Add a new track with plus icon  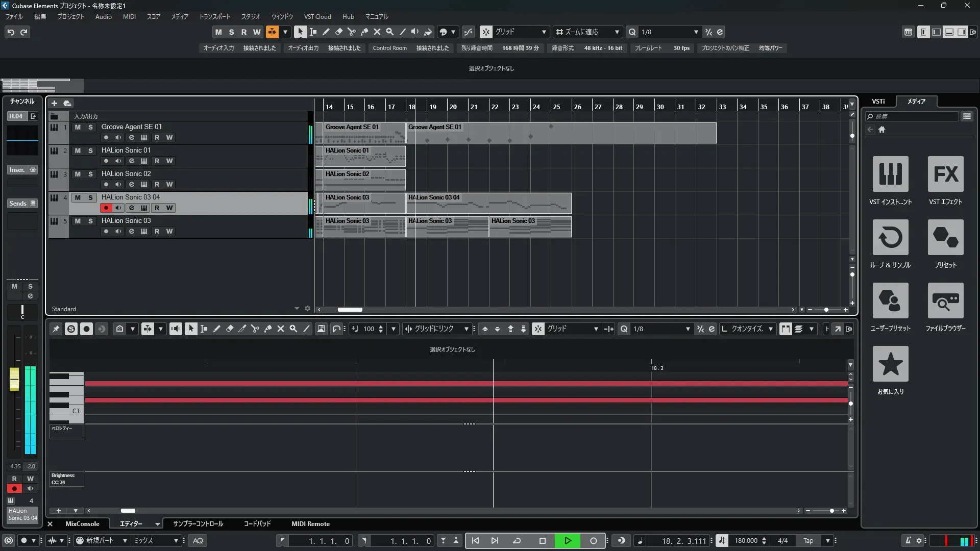coord(54,104)
